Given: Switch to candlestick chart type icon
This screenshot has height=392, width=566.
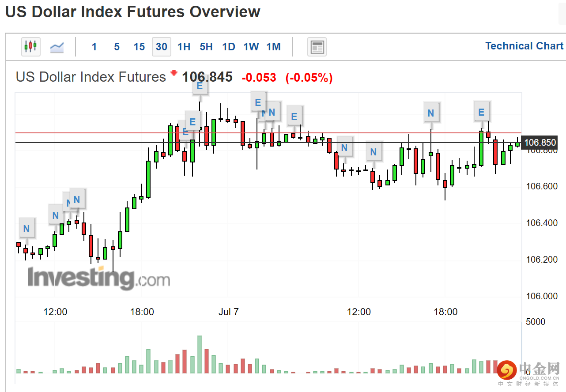Looking at the screenshot, I should (x=30, y=46).
